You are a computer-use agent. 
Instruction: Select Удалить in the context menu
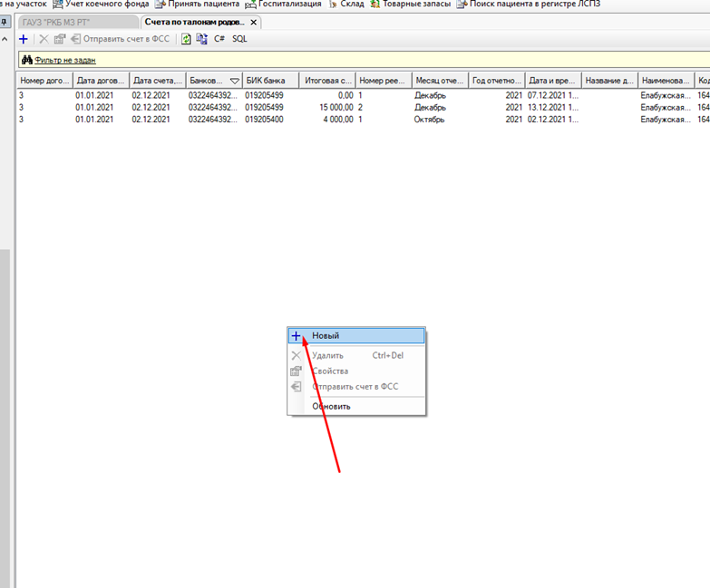356,355
